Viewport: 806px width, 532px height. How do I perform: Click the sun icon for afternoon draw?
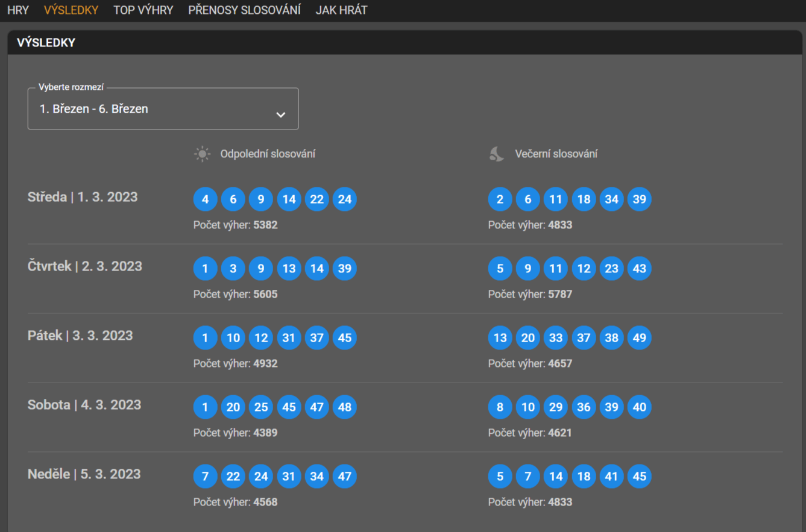[202, 154]
